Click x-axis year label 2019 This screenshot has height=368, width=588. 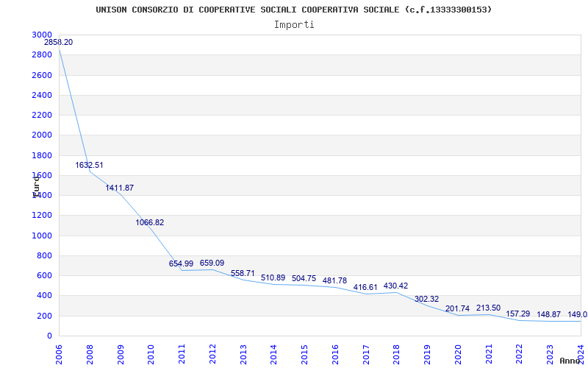(428, 355)
